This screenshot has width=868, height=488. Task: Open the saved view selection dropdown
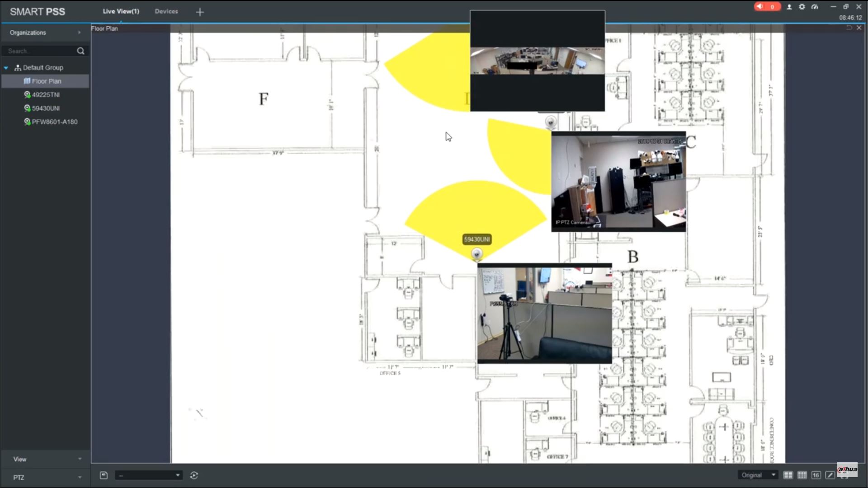[x=149, y=475]
